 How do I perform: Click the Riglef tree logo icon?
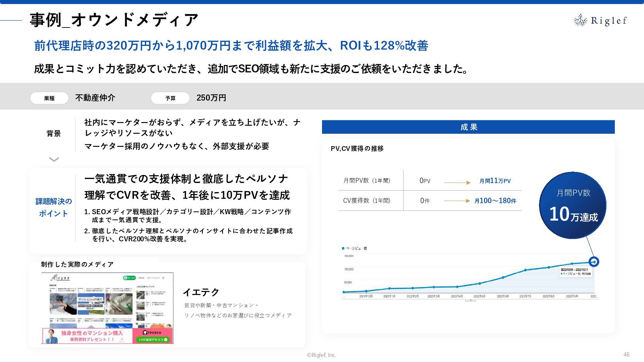click(x=580, y=20)
